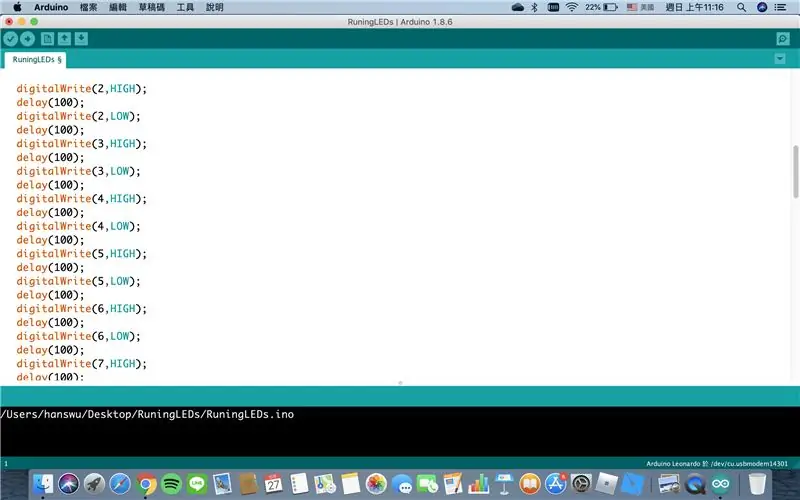Open the Apple menu
This screenshot has height=500, width=800.
(x=17, y=7)
